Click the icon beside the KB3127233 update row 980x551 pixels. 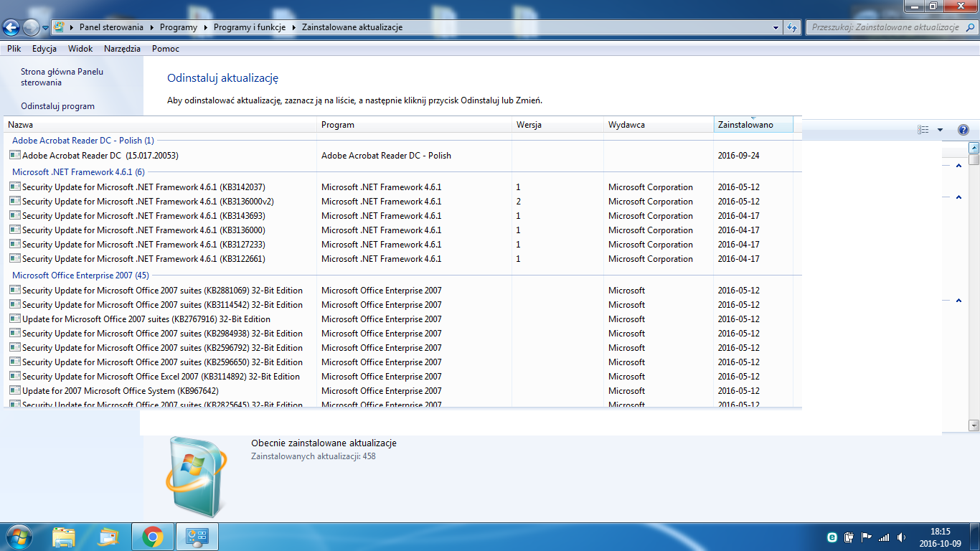[x=15, y=244]
